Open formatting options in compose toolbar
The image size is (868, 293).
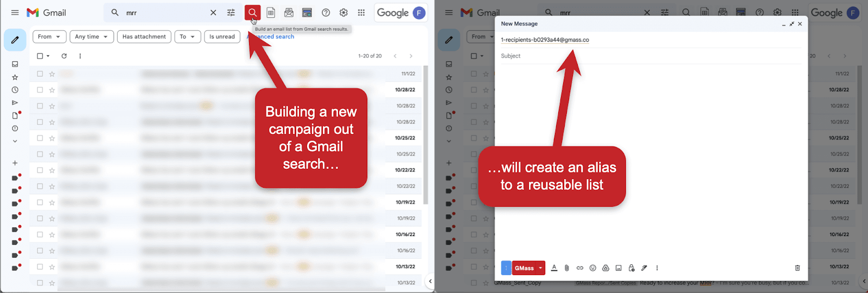point(554,268)
